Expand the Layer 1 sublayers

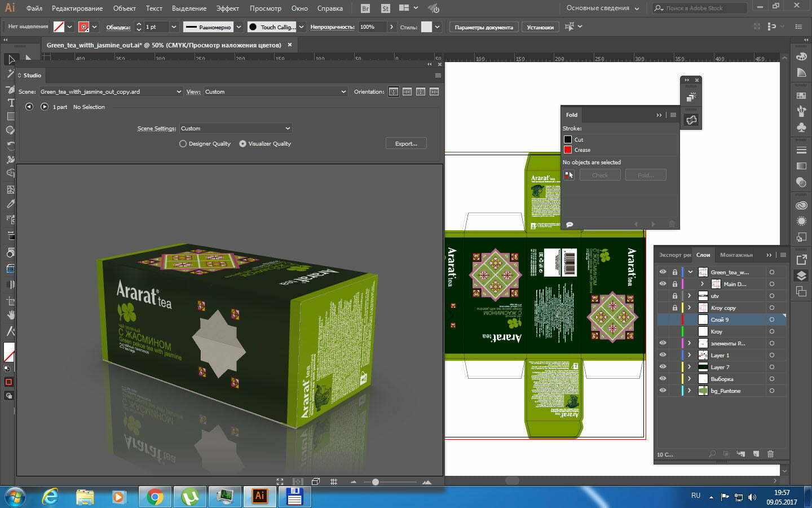tap(689, 355)
